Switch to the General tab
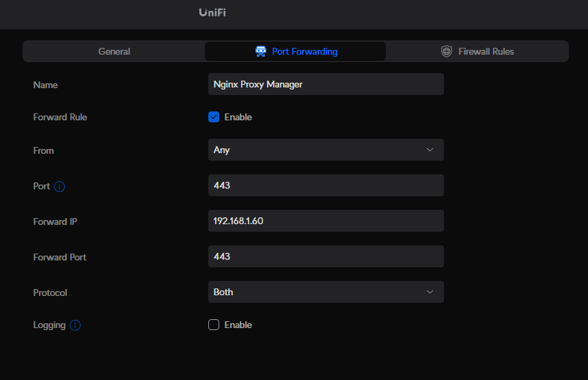 pyautogui.click(x=114, y=51)
